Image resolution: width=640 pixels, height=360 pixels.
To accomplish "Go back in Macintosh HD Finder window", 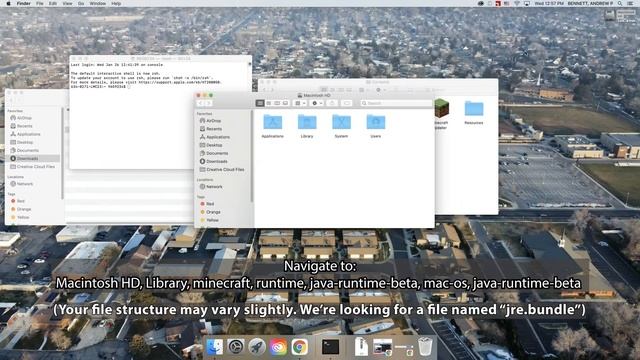I will tap(200, 103).
